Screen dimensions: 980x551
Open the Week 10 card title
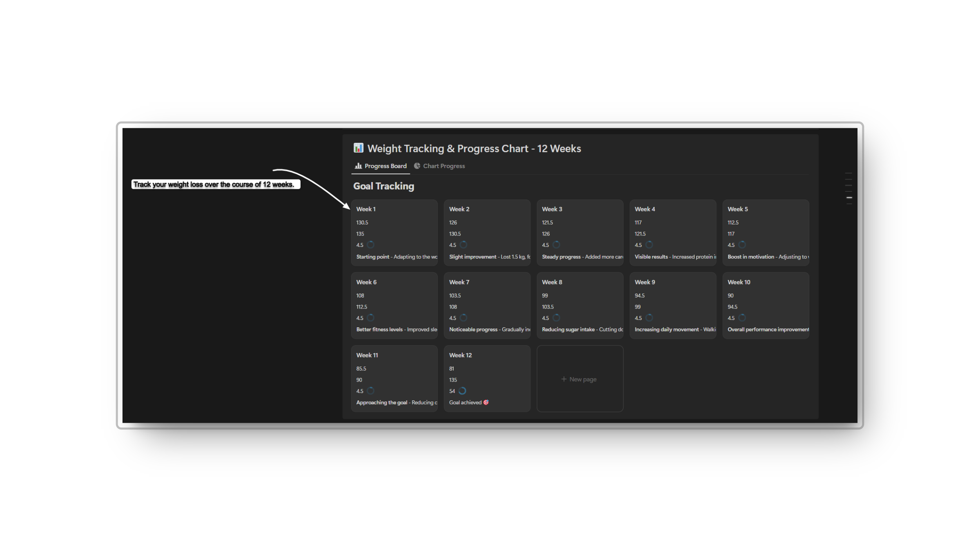pyautogui.click(x=739, y=282)
